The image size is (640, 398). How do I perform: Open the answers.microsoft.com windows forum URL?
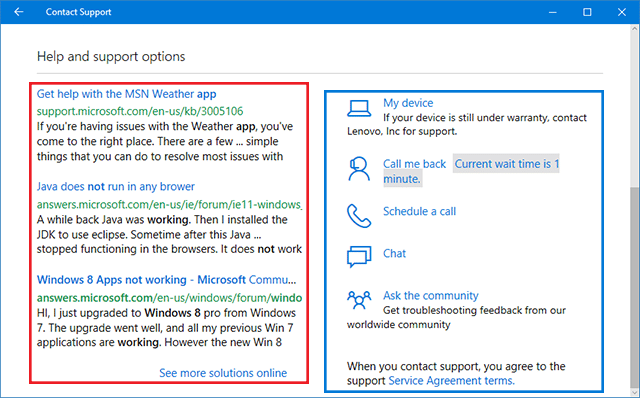[x=169, y=298]
